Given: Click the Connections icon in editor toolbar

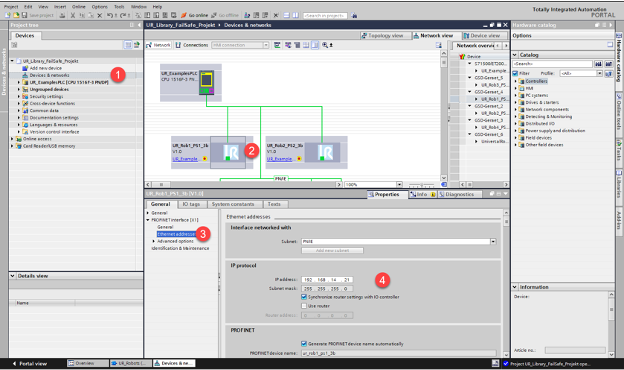Looking at the screenshot, I should pos(178,45).
